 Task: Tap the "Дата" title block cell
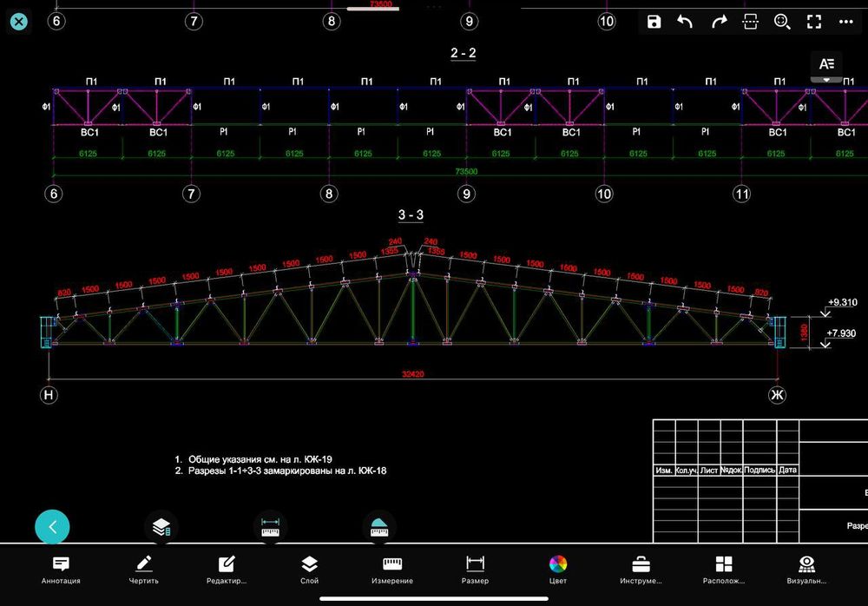pyautogui.click(x=788, y=471)
